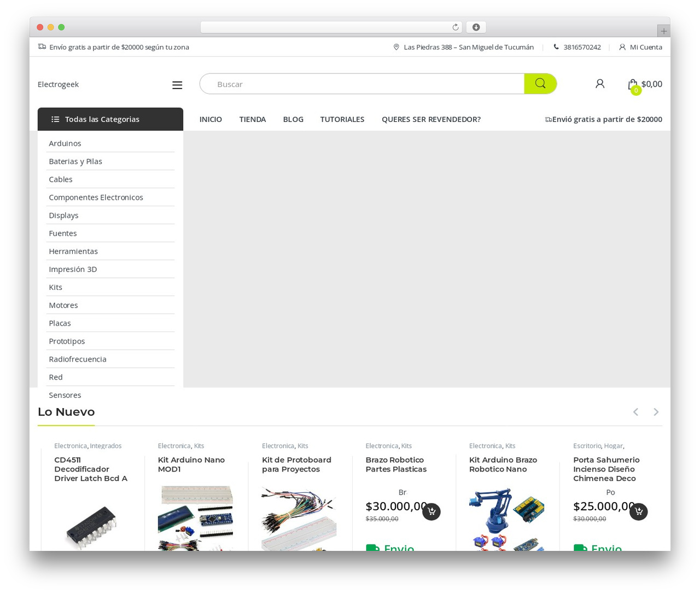Screen dimensions: 700x593
Task: Click the delivery truck icon in top bar
Action: (x=42, y=46)
